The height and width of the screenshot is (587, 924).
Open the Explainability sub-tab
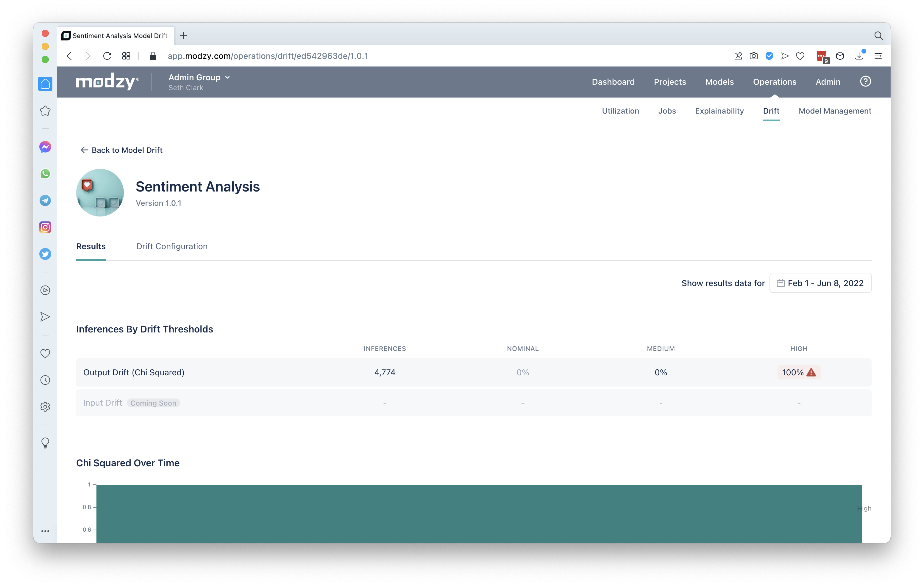point(719,111)
